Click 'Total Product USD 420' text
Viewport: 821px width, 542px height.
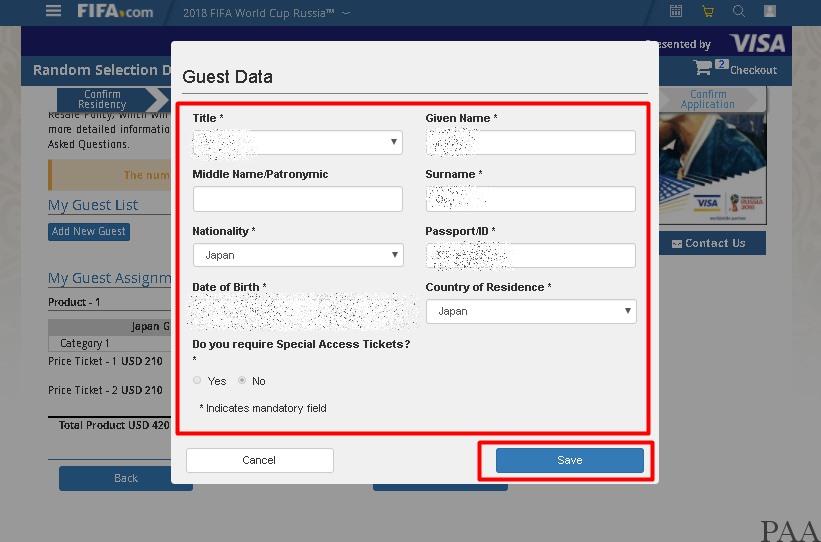114,425
